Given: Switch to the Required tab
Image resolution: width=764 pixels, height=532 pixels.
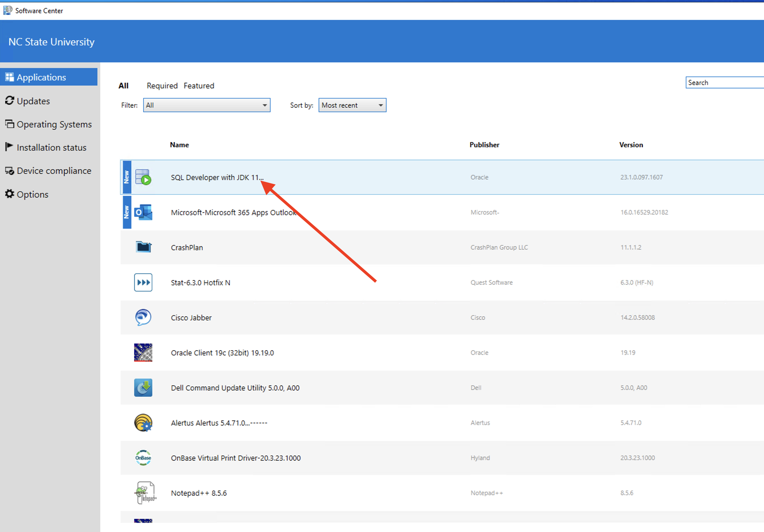Looking at the screenshot, I should 162,86.
